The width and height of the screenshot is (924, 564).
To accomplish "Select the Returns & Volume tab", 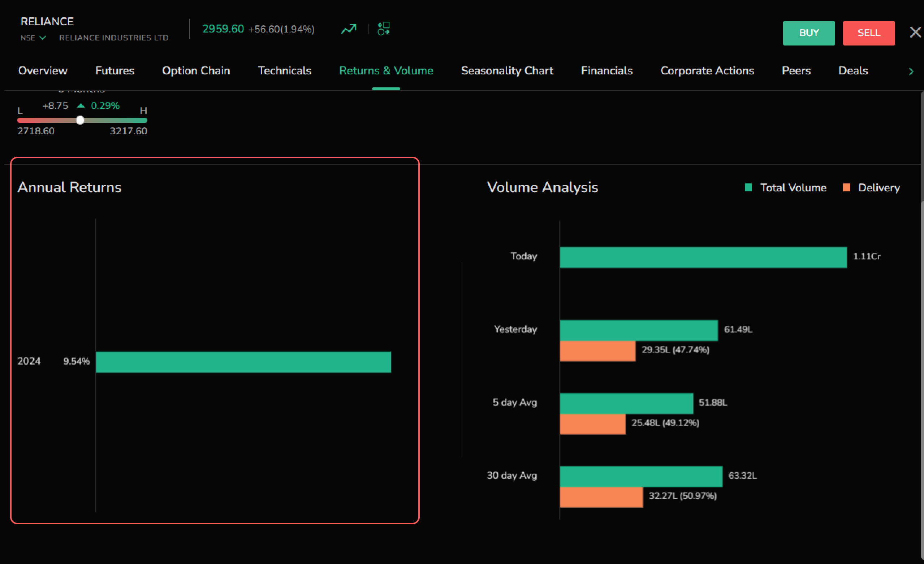I will tap(386, 71).
